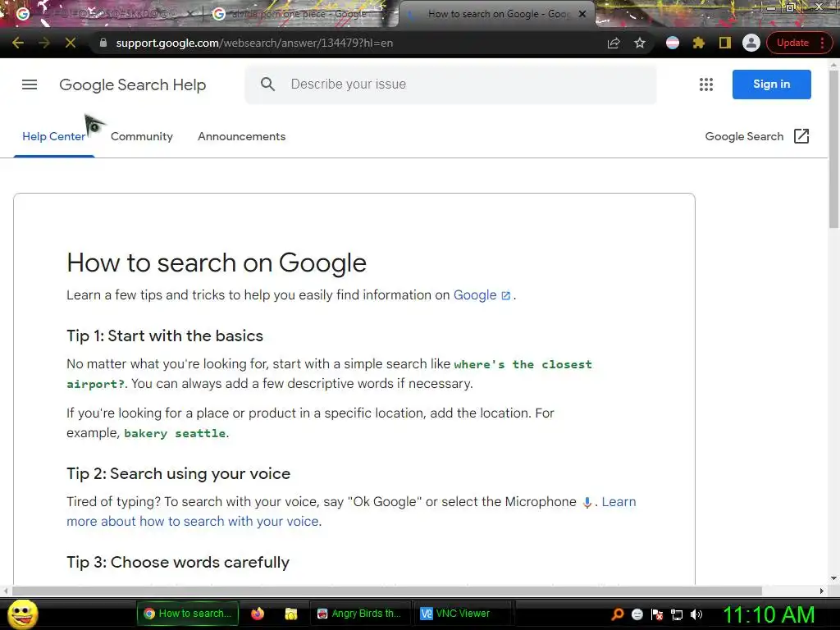
Task: Click 'Tip 3: Choose words carefully' heading
Action: (178, 562)
